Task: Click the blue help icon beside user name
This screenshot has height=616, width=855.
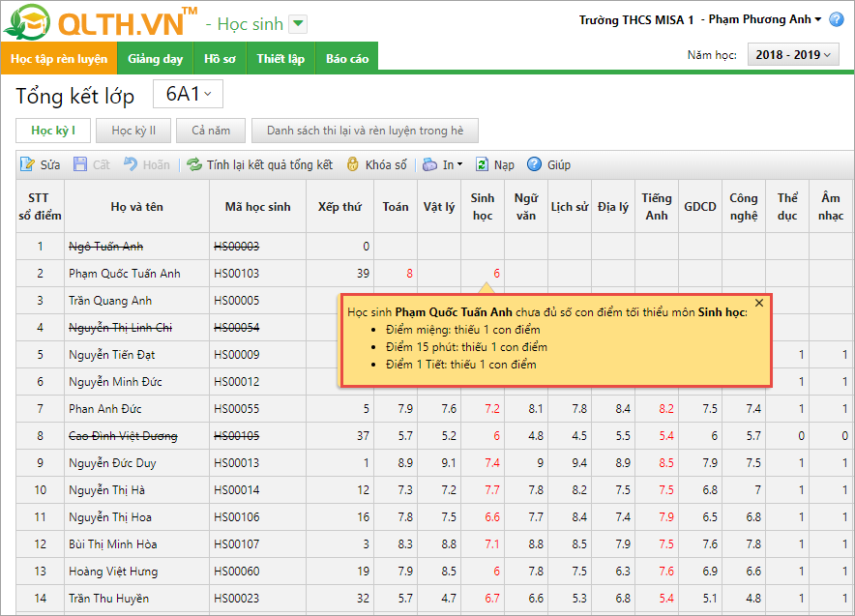Action: [x=837, y=20]
